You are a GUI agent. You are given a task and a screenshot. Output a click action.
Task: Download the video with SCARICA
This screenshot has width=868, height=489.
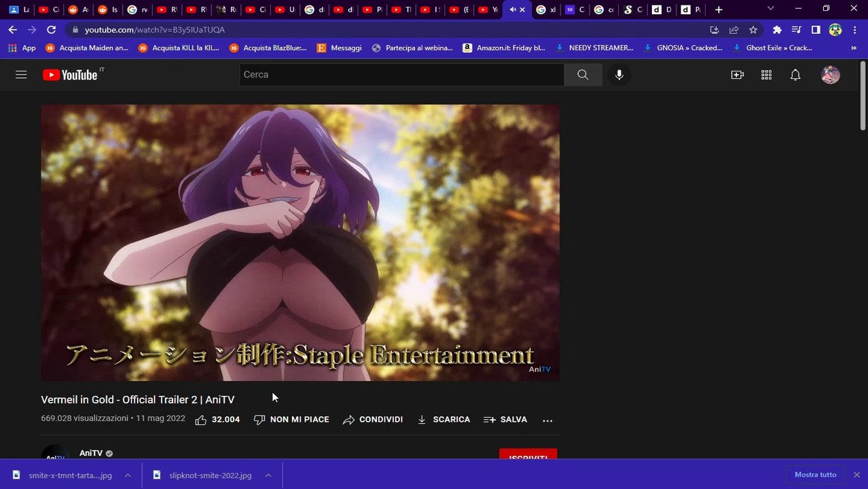pos(443,420)
